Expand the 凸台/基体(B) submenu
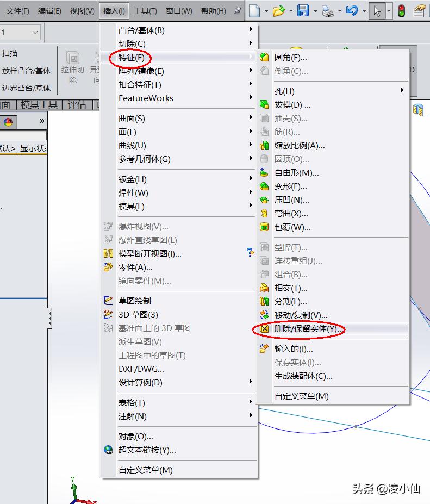The height and width of the screenshot is (504, 430). point(251,29)
